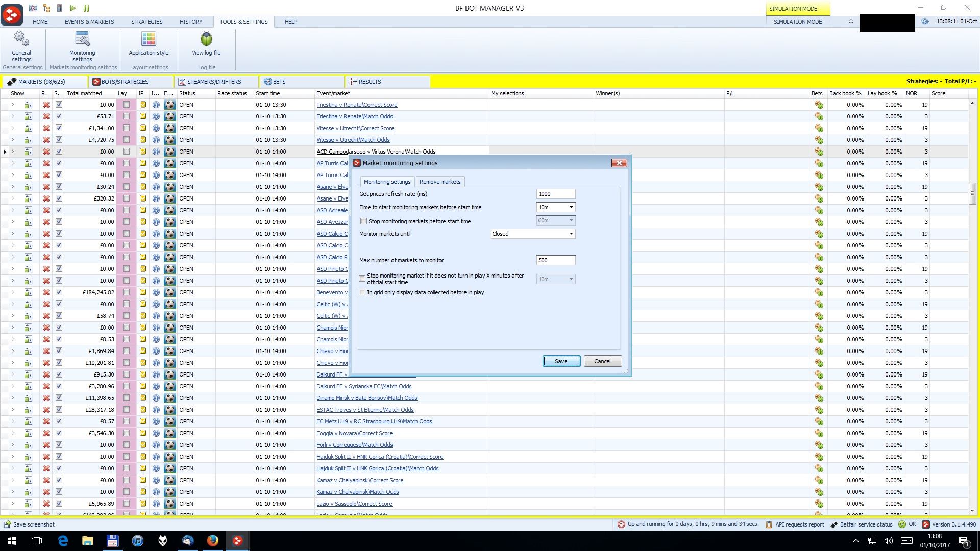The image size is (980, 551).
Task: Open Vitesse v Utrecht Correct Score link
Action: (x=355, y=128)
